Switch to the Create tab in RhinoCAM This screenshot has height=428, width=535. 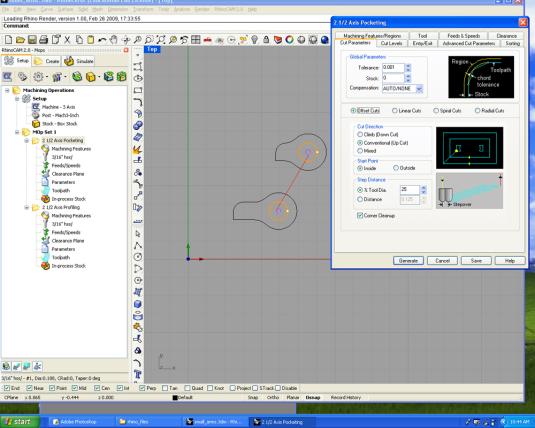47,61
